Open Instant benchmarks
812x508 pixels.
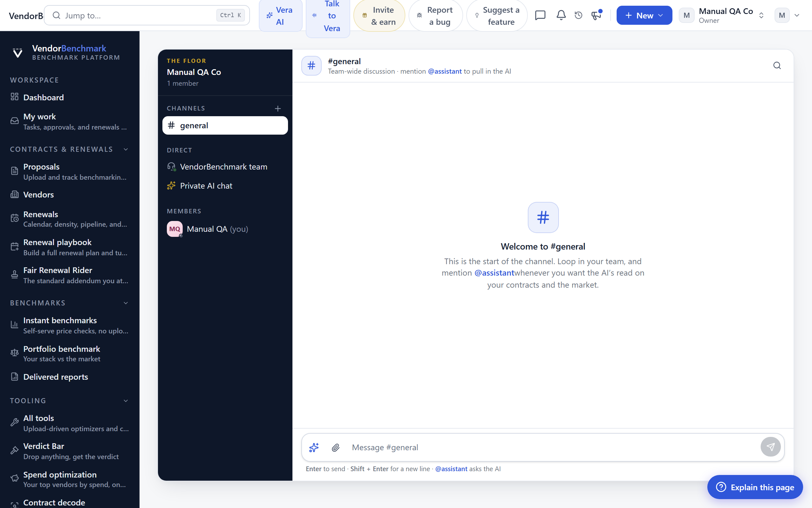[69, 325]
